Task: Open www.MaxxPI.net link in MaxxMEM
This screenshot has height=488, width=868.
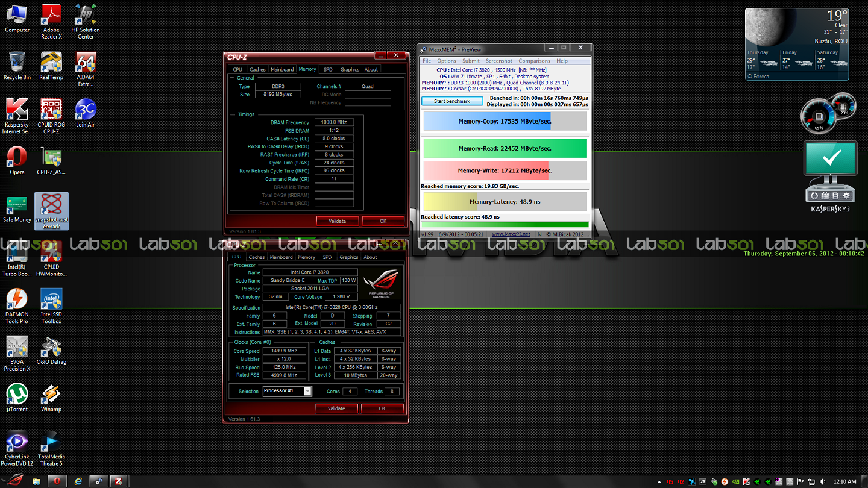Action: pyautogui.click(x=511, y=234)
